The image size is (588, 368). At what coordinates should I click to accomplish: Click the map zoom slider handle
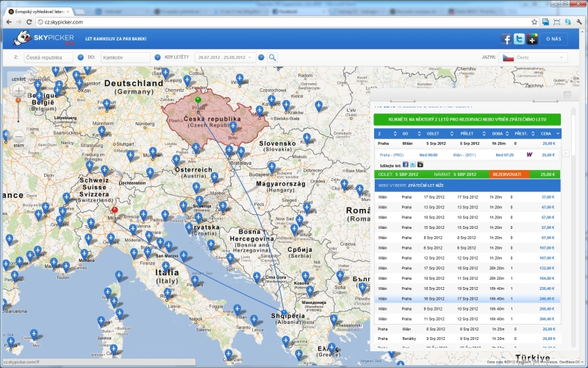click(19, 99)
